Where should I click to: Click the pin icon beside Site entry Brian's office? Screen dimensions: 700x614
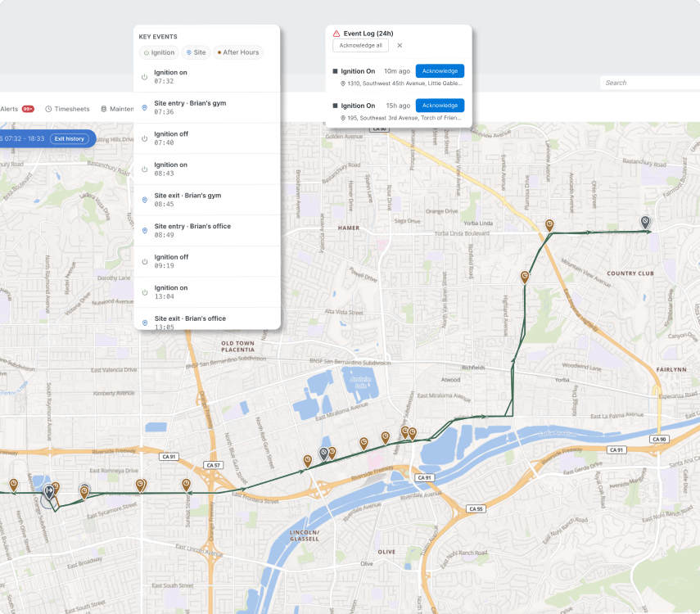tap(145, 231)
